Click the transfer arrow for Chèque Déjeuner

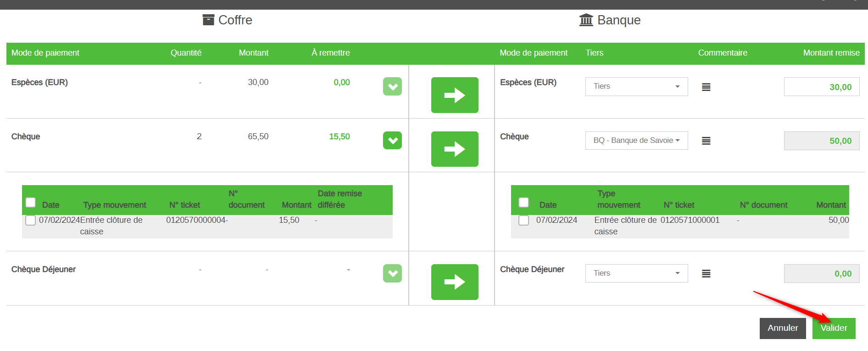pyautogui.click(x=454, y=282)
